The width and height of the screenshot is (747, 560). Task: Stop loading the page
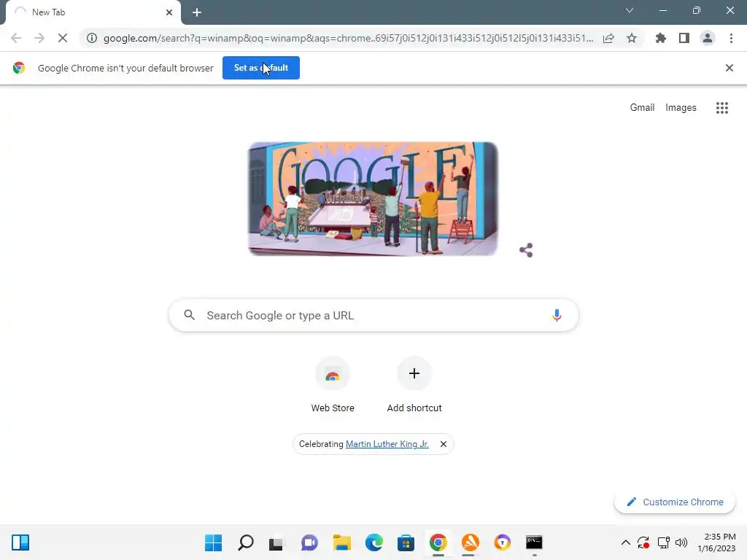[63, 38]
